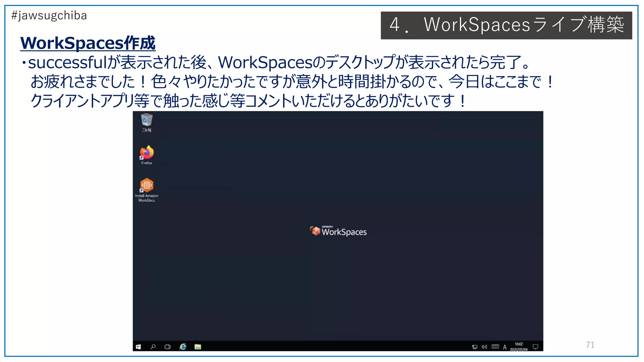Open the Recycle Bin desktop icon

(x=147, y=123)
